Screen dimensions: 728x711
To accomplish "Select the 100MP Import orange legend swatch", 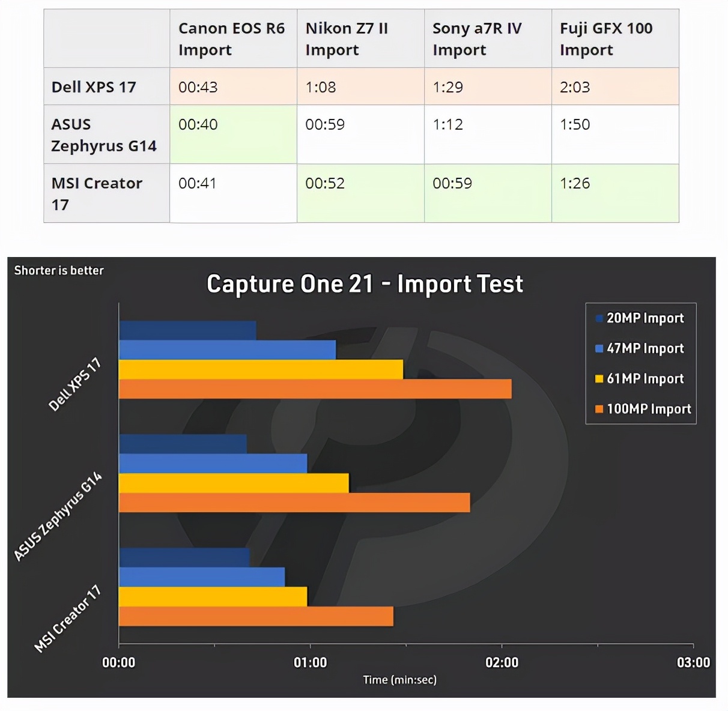I will pos(599,409).
